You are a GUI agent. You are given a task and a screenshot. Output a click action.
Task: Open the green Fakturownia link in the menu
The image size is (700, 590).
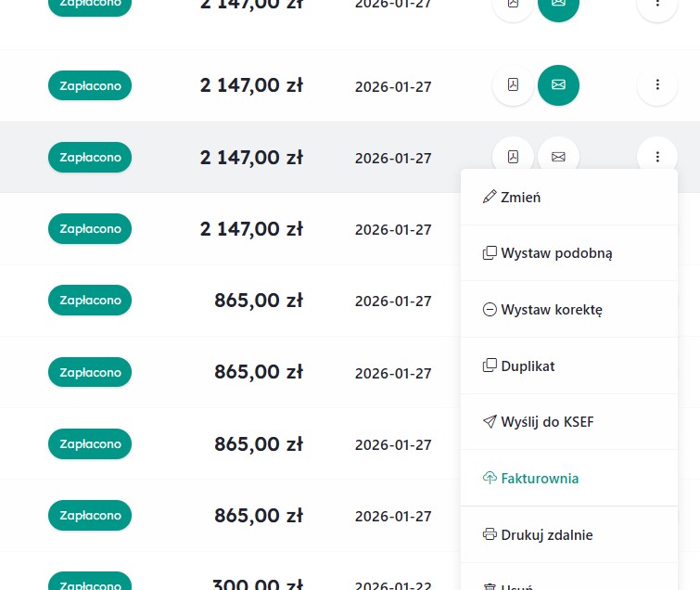tap(540, 479)
